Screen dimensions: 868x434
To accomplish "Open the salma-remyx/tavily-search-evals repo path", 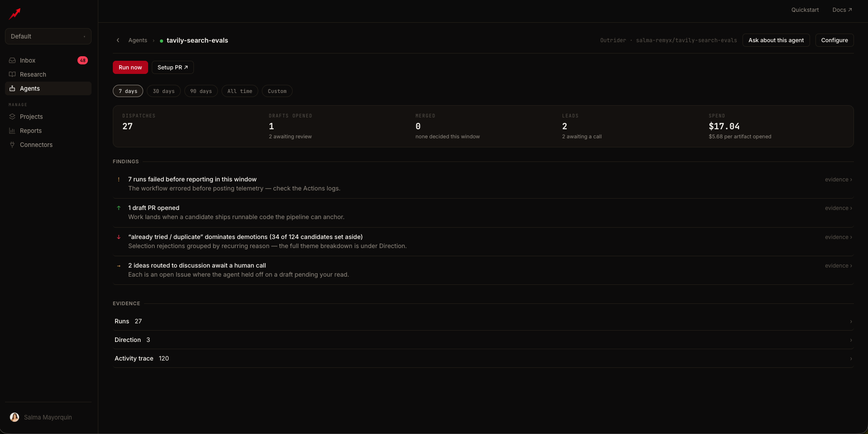I will coord(686,40).
